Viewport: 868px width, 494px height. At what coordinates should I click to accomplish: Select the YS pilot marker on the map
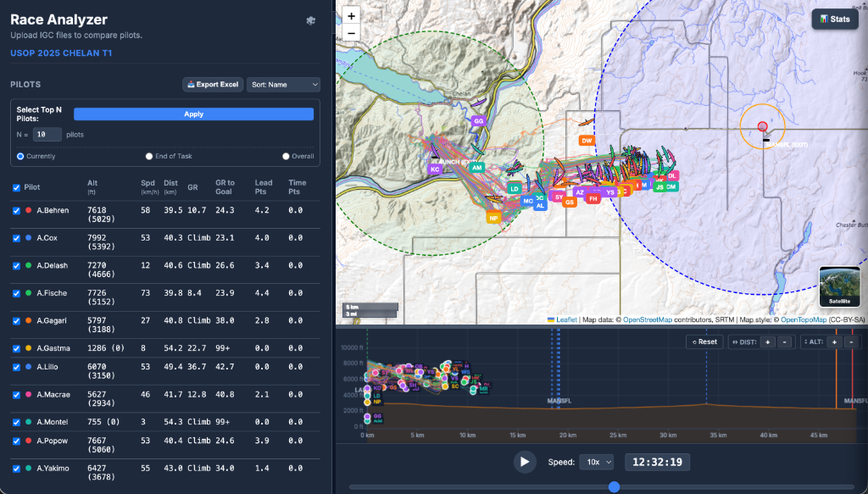610,192
